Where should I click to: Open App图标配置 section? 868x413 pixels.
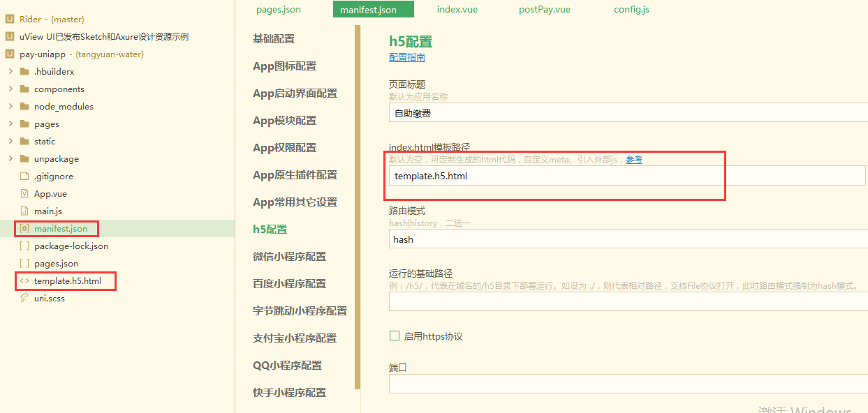(x=284, y=66)
